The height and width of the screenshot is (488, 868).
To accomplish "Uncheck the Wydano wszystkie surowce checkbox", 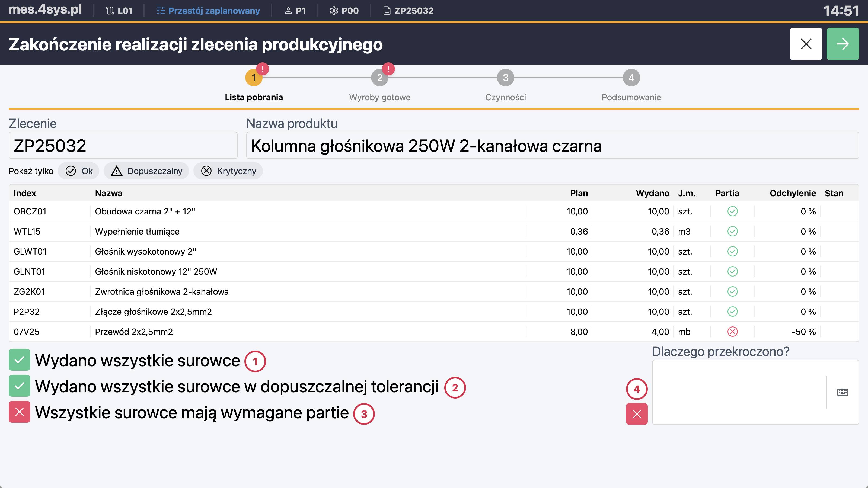I will [x=19, y=360].
